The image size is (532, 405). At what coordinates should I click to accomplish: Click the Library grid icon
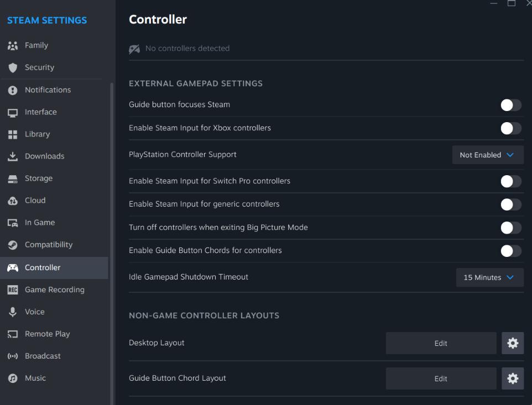(13, 135)
